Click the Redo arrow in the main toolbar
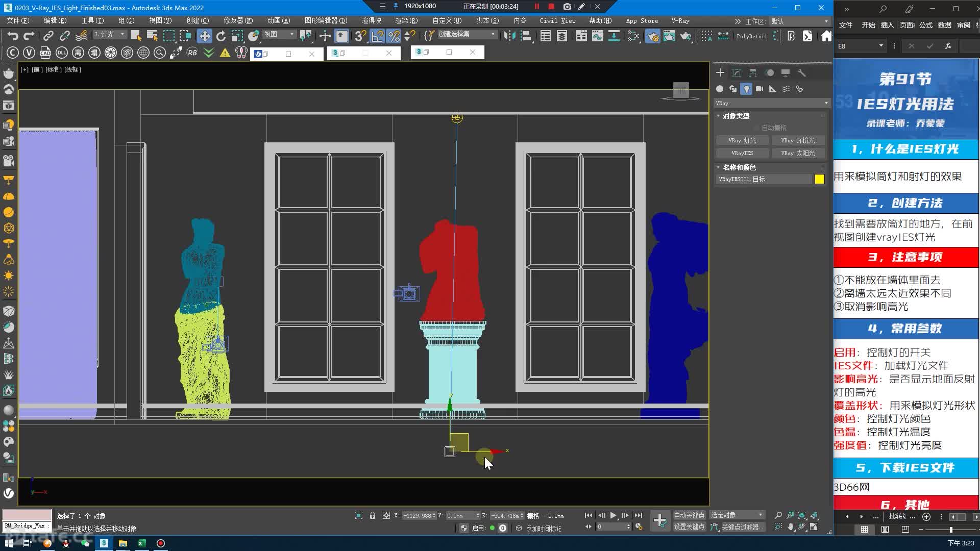This screenshot has width=980, height=551. [x=29, y=36]
